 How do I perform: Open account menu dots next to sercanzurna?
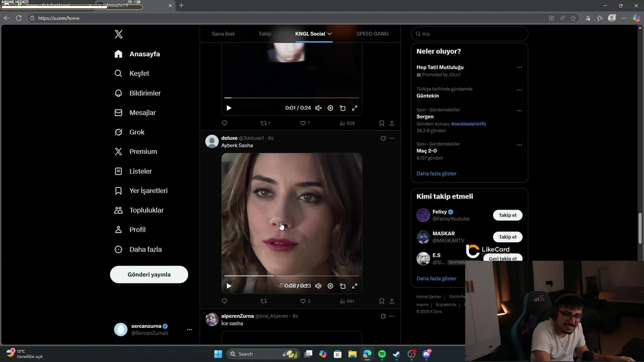click(190, 330)
